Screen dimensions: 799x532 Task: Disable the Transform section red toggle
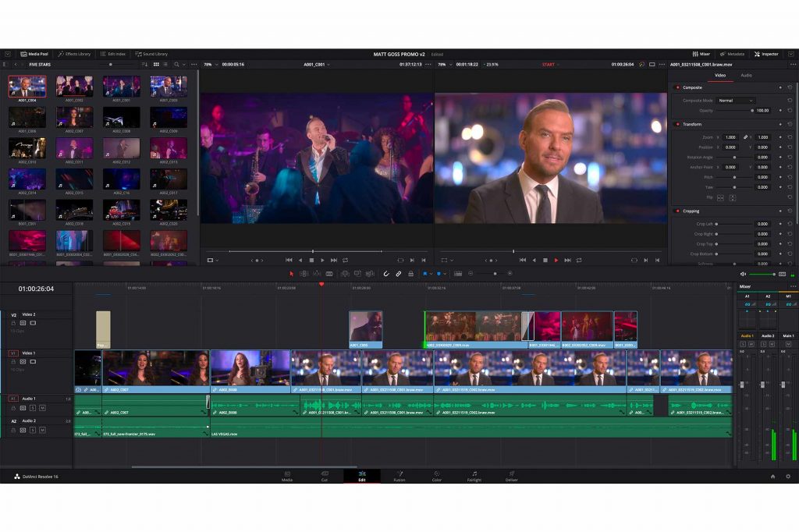click(676, 124)
